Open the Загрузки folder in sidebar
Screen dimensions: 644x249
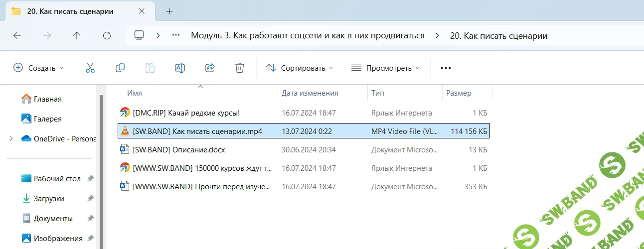click(49, 199)
